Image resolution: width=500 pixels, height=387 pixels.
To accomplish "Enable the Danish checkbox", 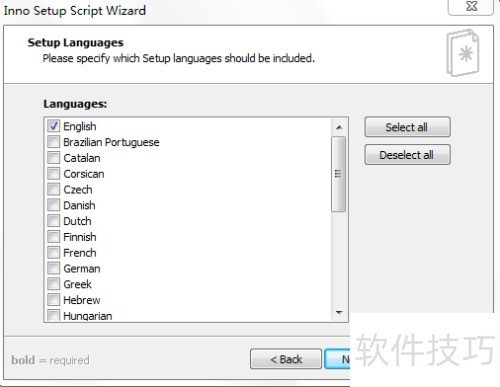I will pos(53,205).
